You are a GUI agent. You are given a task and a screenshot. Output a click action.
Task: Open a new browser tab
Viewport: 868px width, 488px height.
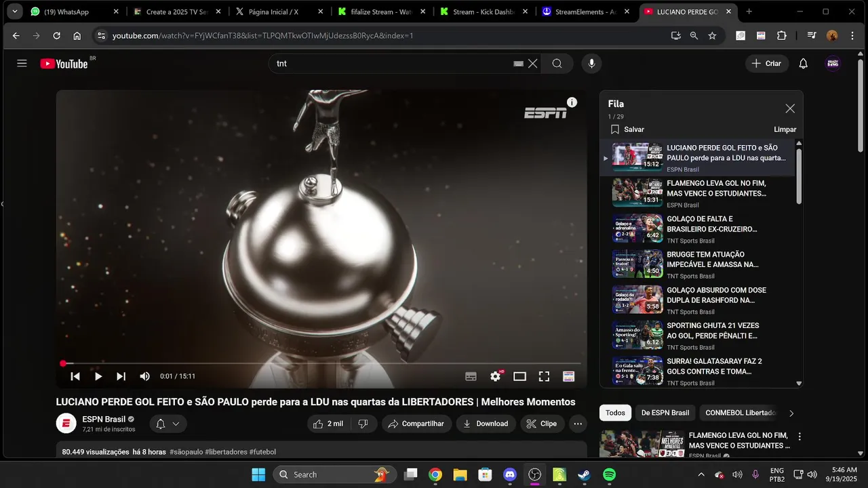pyautogui.click(x=749, y=12)
